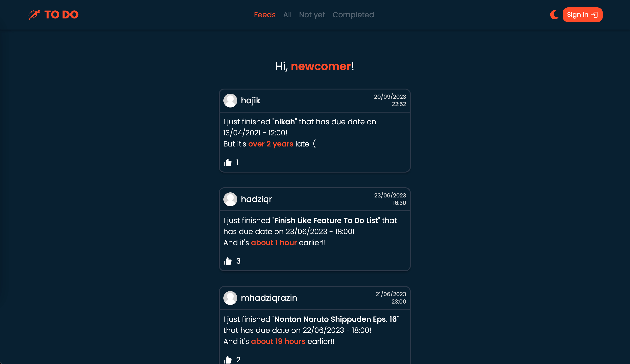Image resolution: width=630 pixels, height=364 pixels.
Task: Open the username hajik
Action: point(250,100)
